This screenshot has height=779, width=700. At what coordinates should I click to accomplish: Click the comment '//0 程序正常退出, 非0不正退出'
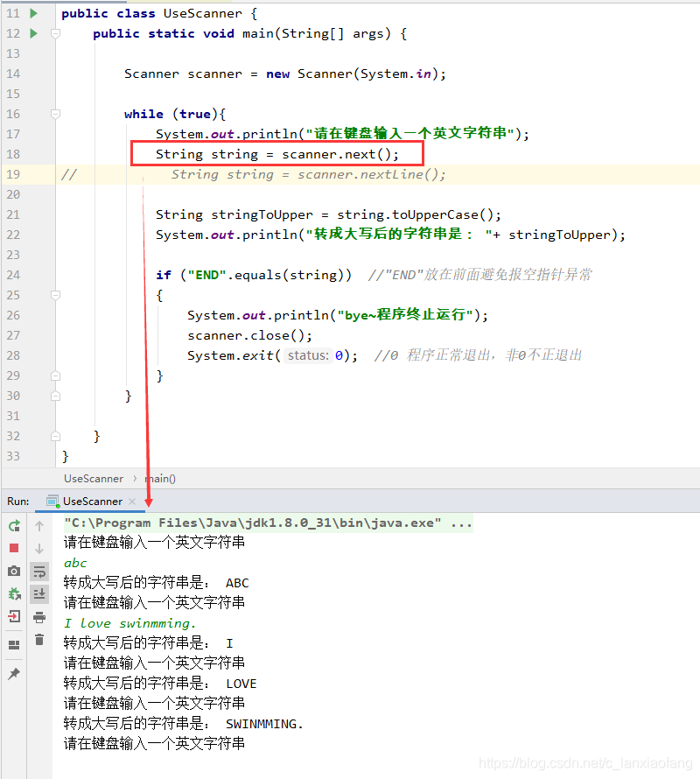[x=478, y=355]
